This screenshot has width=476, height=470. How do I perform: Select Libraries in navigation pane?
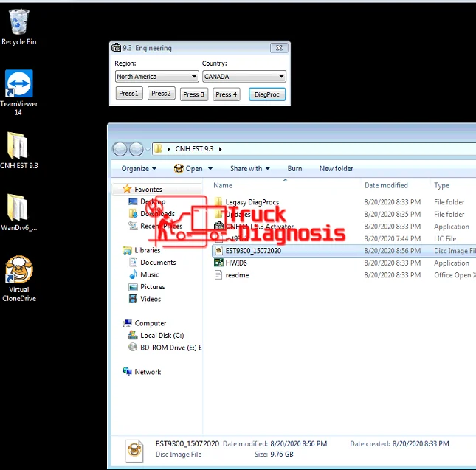tap(148, 250)
